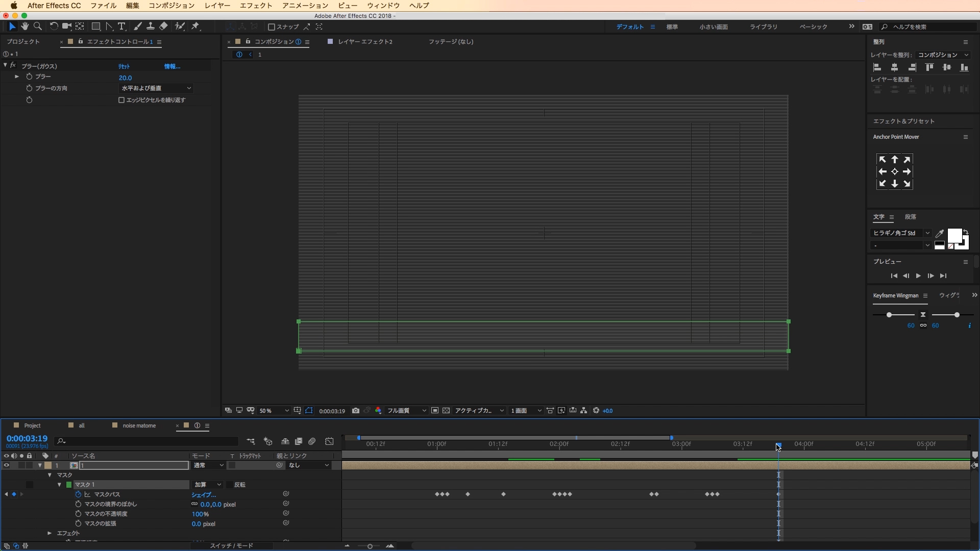Select the Zoom magnifier tool

(x=38, y=27)
